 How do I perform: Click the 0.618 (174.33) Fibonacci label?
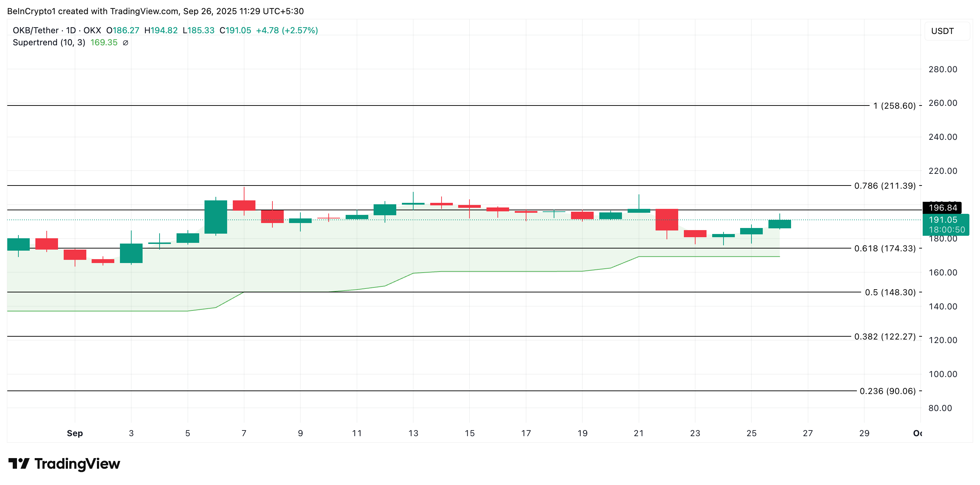pos(885,248)
